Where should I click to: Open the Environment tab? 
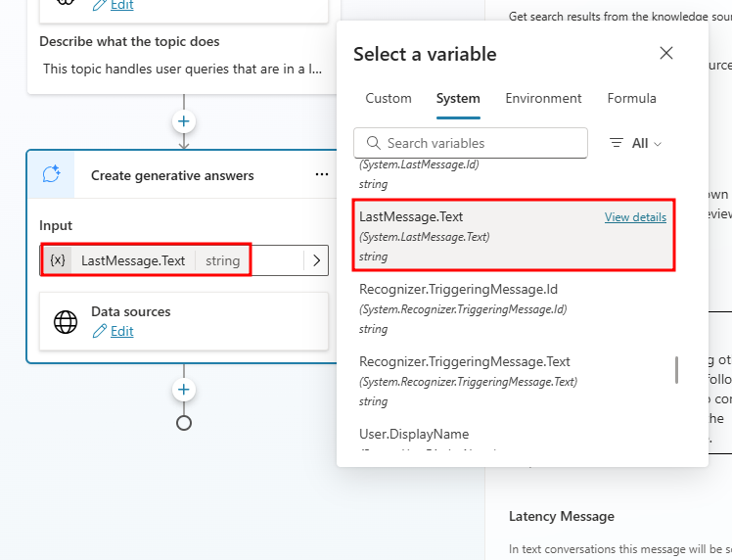click(543, 99)
